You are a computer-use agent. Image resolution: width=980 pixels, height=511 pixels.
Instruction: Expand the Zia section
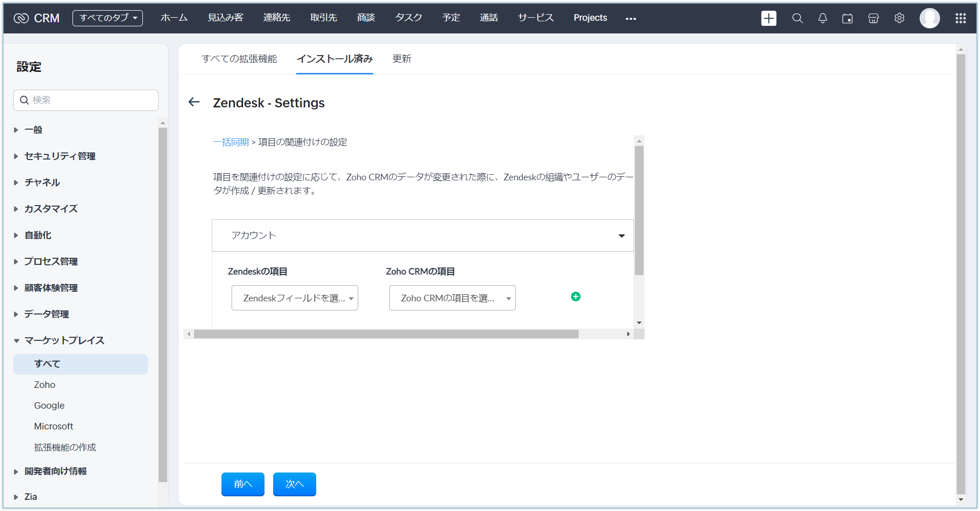[30, 497]
